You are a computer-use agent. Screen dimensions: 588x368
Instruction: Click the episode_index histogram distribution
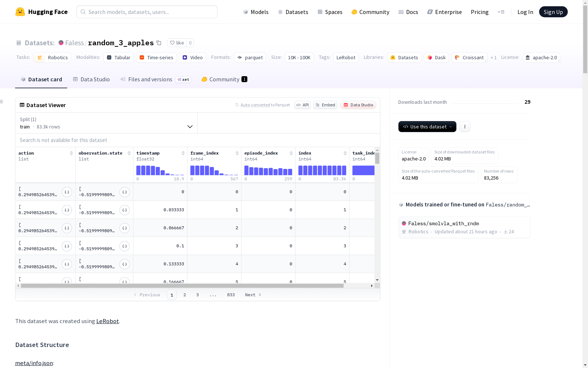[x=268, y=170]
